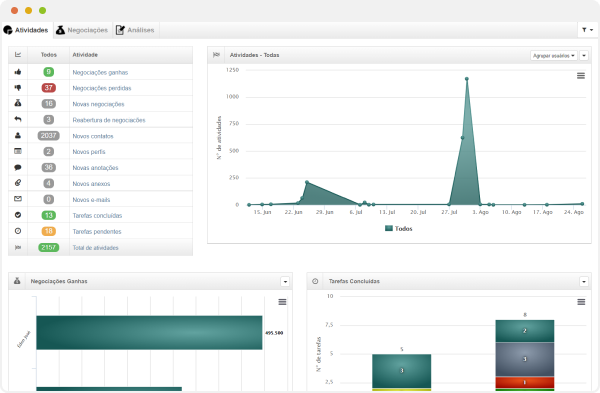Click the teal bar segment labeled 2

click(x=525, y=331)
